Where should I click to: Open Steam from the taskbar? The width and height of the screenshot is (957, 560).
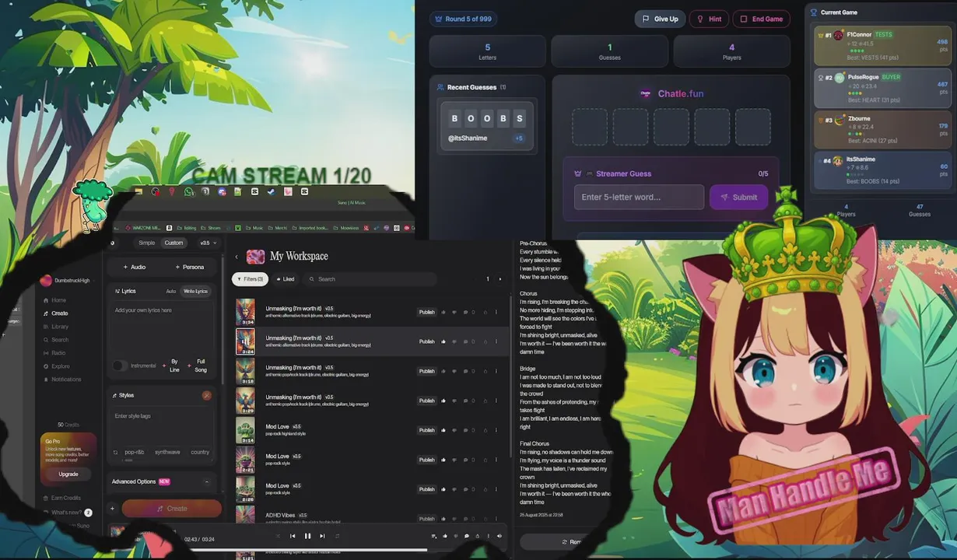pyautogui.click(x=271, y=191)
